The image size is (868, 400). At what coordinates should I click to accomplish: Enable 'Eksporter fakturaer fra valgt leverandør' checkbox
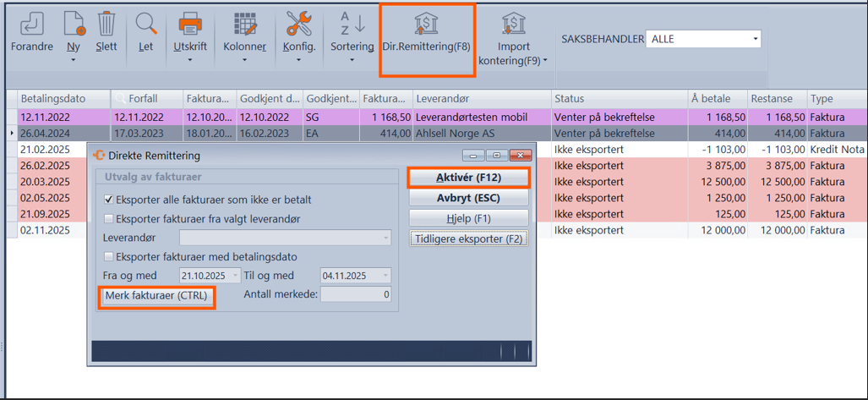click(109, 219)
